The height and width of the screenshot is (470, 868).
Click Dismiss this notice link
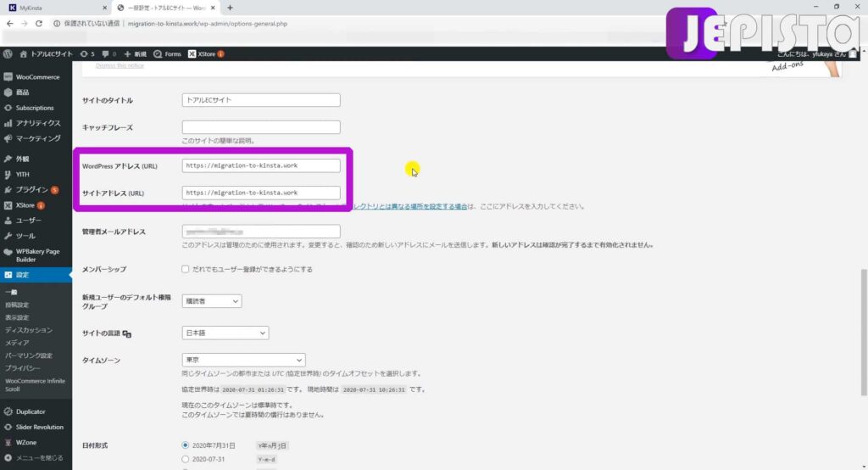[120, 65]
